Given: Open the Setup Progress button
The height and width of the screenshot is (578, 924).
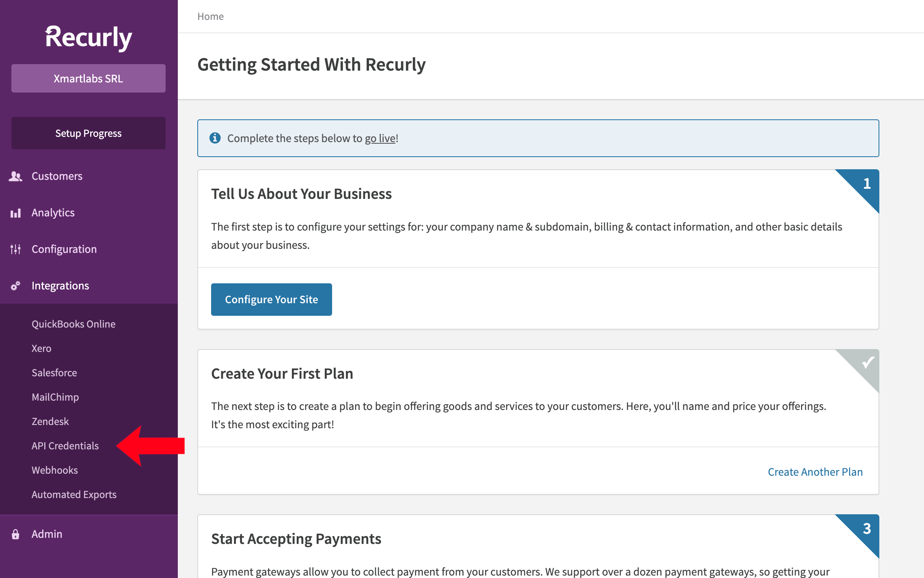Looking at the screenshot, I should pos(89,133).
